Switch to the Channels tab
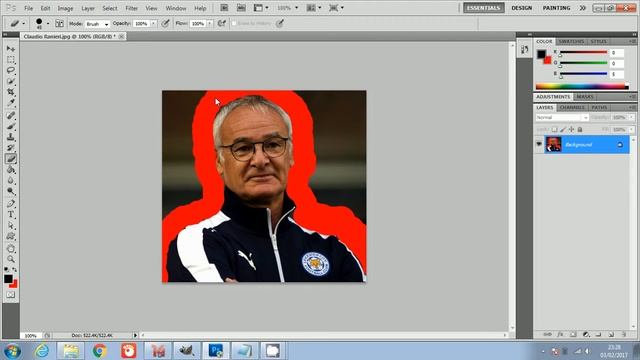The image size is (640, 360). [x=572, y=107]
